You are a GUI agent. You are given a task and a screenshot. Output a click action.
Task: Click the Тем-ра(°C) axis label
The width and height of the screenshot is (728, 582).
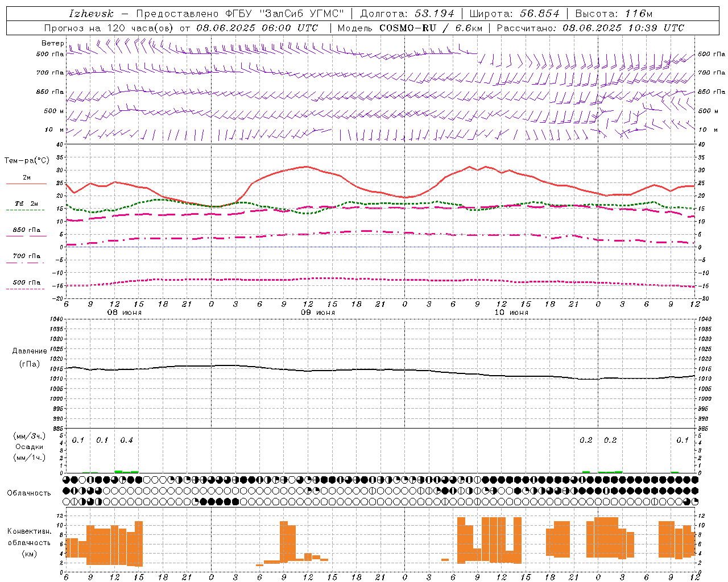point(27,161)
